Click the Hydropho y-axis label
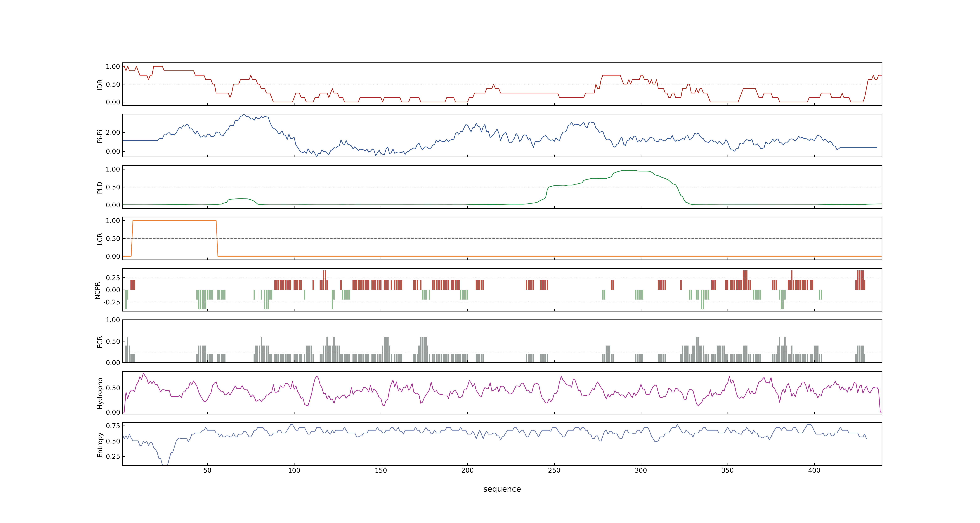The width and height of the screenshot is (980, 523). coord(100,393)
